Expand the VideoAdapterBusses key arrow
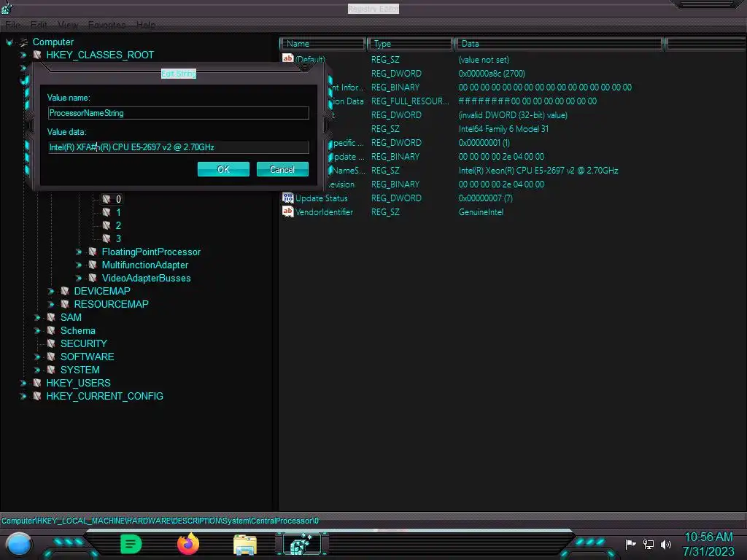747x560 pixels. (79, 278)
